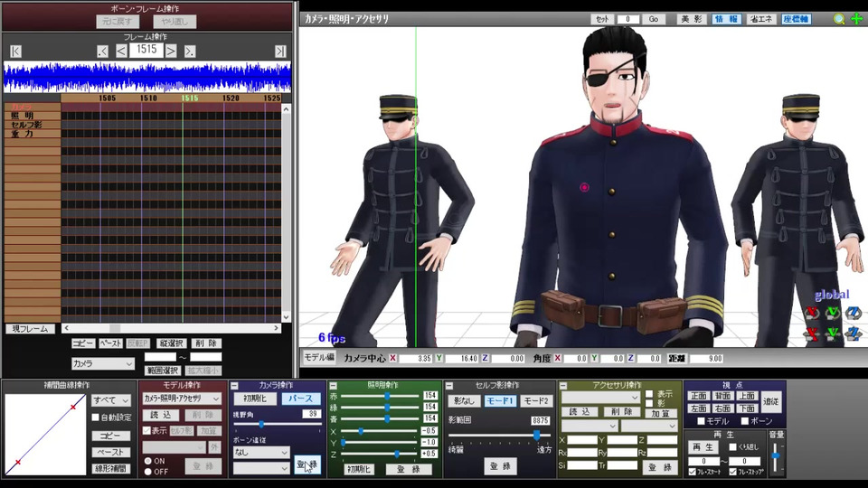Viewport: 868px width, 488px height.
Task: Click the magnifier zoom icon in viewport
Action: click(839, 19)
